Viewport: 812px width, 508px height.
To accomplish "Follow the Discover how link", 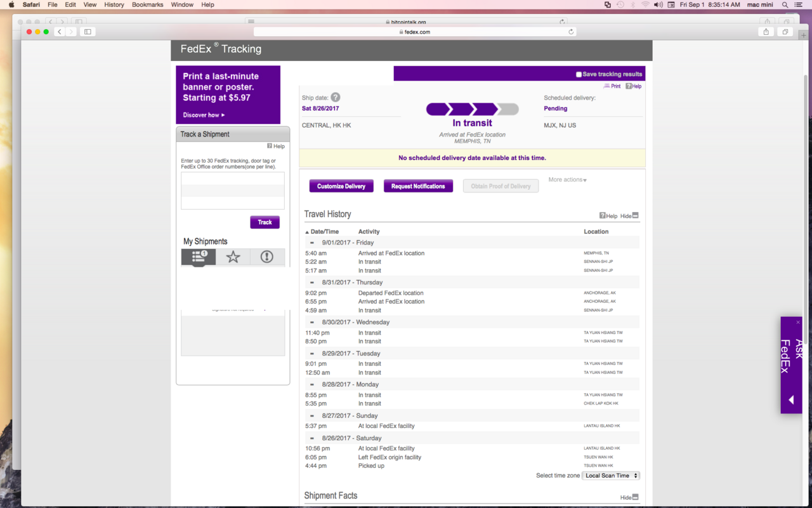I will coord(204,115).
